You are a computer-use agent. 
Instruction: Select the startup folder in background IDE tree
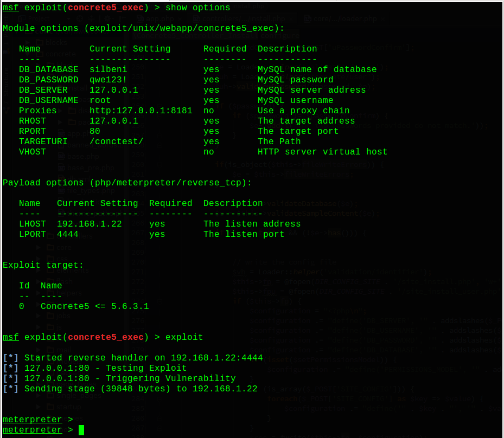(x=63, y=407)
